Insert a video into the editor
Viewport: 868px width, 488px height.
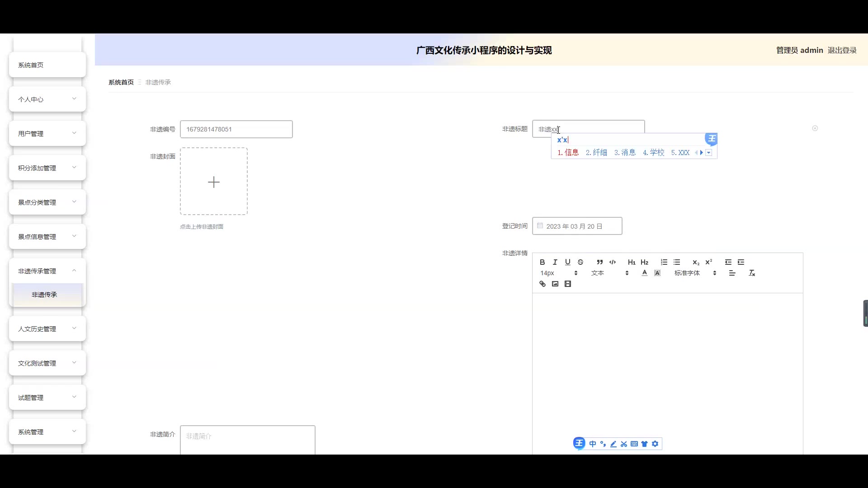coord(568,284)
